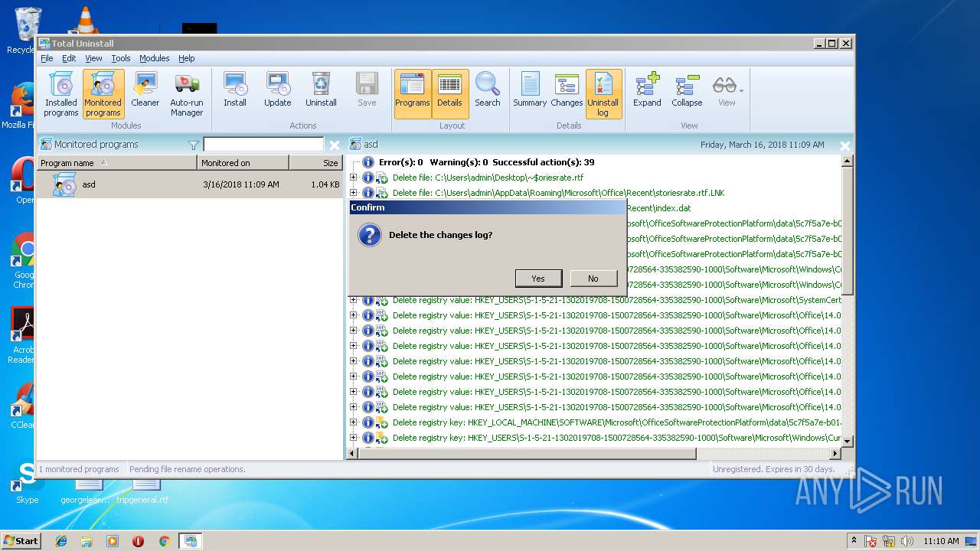Screen dimensions: 980x551
Task: Open Opera from the taskbar
Action: 138,541
